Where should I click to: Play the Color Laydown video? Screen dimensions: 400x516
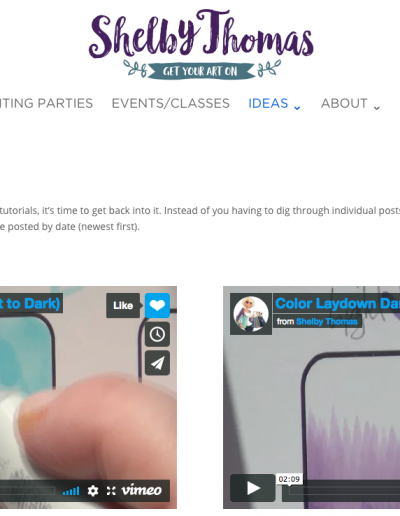(253, 488)
